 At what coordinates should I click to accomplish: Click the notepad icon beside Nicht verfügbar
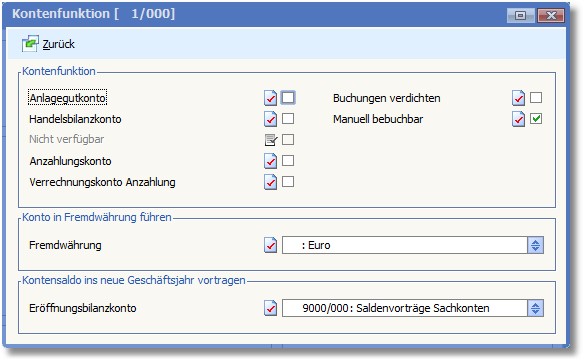pos(271,140)
